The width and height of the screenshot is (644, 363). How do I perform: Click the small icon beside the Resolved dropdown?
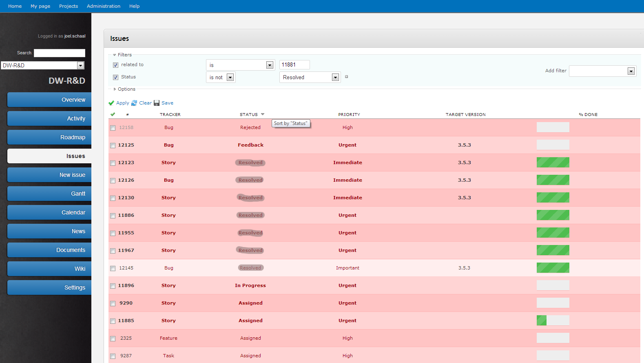click(347, 77)
